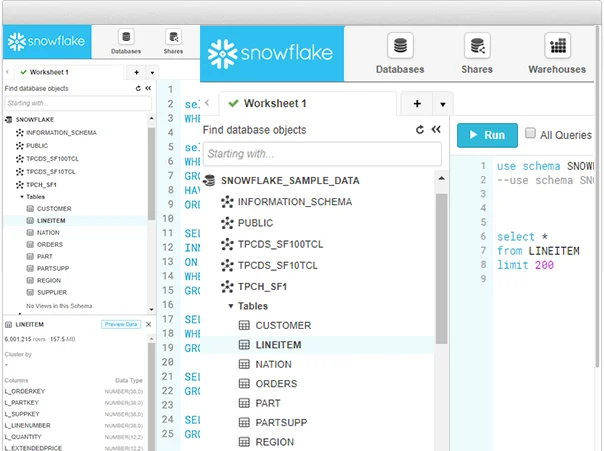Click the enlarged object tree's vertical scrollbar
This screenshot has height=451, width=604.
pyautogui.click(x=441, y=260)
